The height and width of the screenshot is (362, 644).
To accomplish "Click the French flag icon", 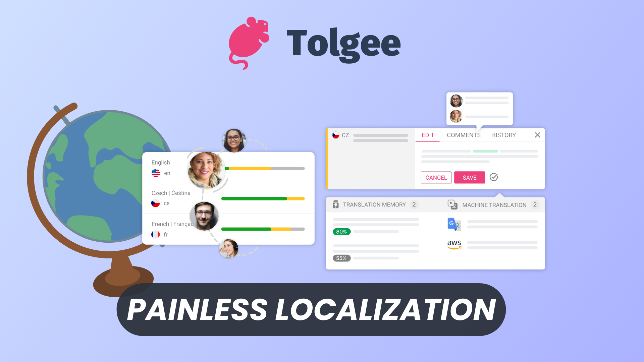I will click(x=156, y=234).
